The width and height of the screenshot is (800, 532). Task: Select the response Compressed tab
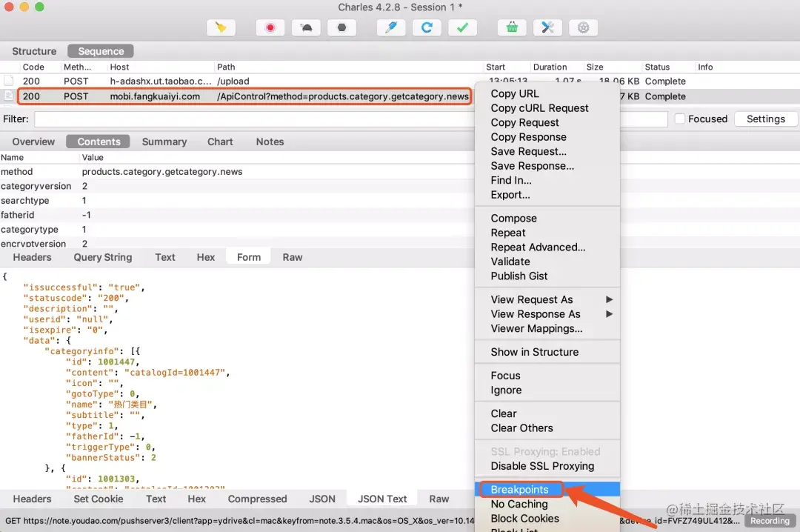(257, 499)
